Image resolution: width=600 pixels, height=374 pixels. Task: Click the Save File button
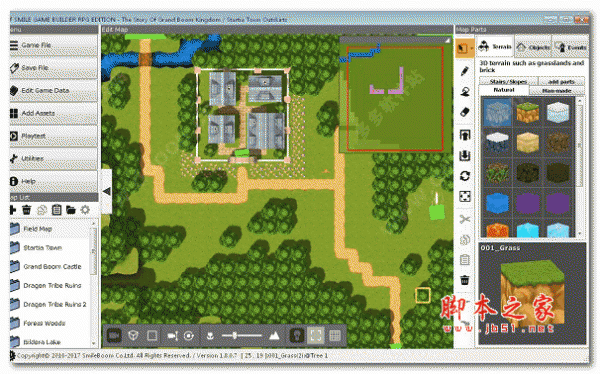(54, 68)
